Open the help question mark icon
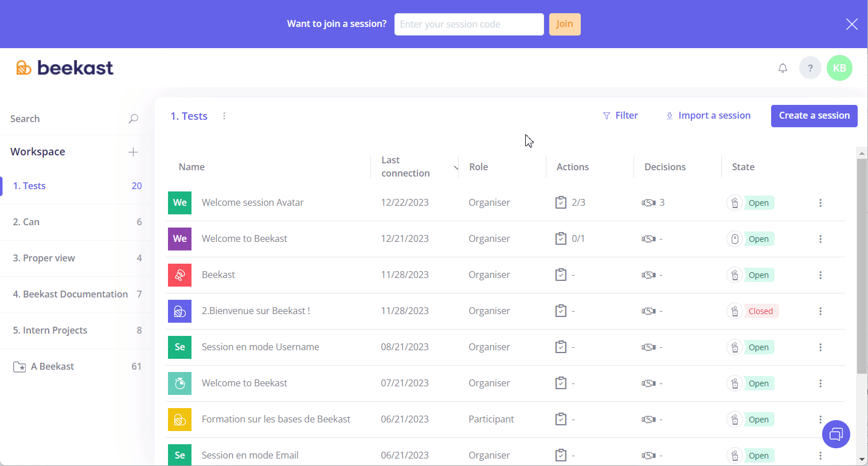The width and height of the screenshot is (868, 466). coord(810,68)
